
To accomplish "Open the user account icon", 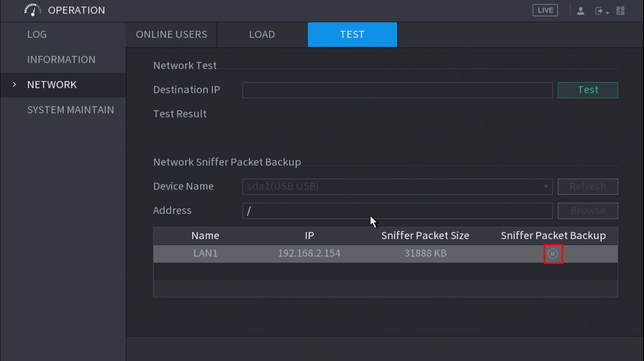I will (580, 11).
